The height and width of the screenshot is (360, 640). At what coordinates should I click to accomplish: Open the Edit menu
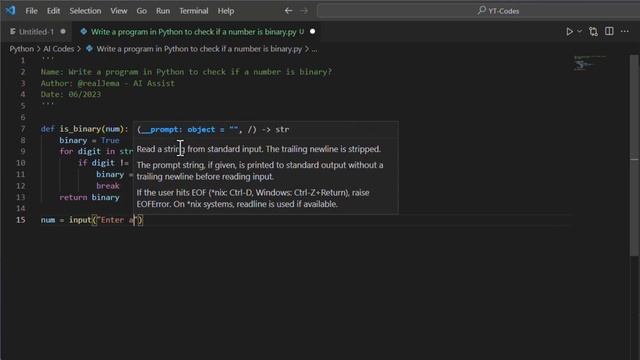(53, 11)
